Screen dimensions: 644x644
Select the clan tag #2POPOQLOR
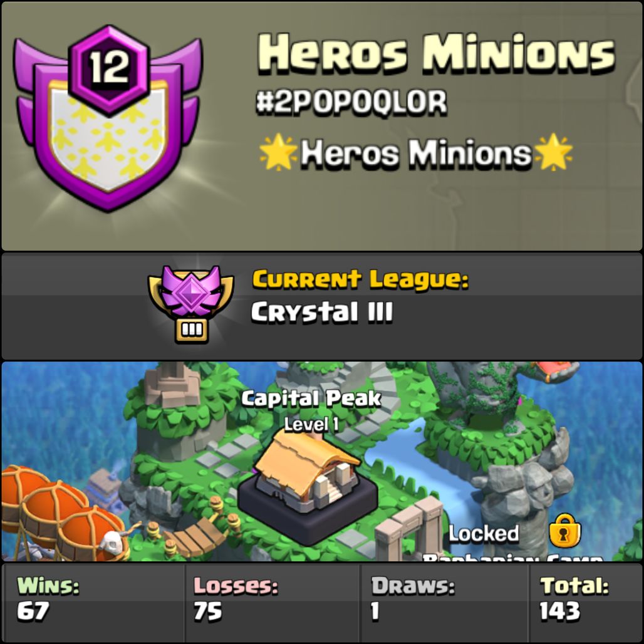pos(351,102)
